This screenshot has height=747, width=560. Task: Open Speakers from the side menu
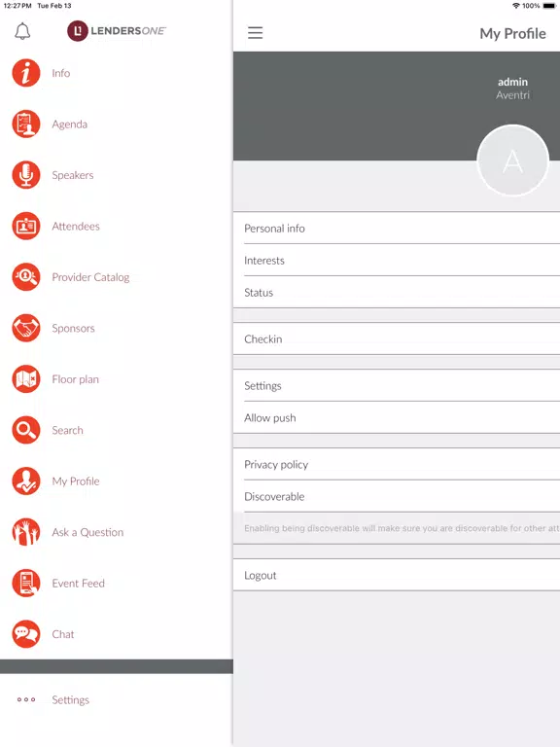tap(73, 175)
